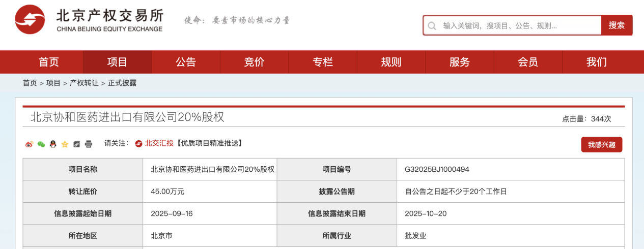The width and height of the screenshot is (644, 249).
Task: Share to Weibo via the Weibo icon
Action: 29,144
